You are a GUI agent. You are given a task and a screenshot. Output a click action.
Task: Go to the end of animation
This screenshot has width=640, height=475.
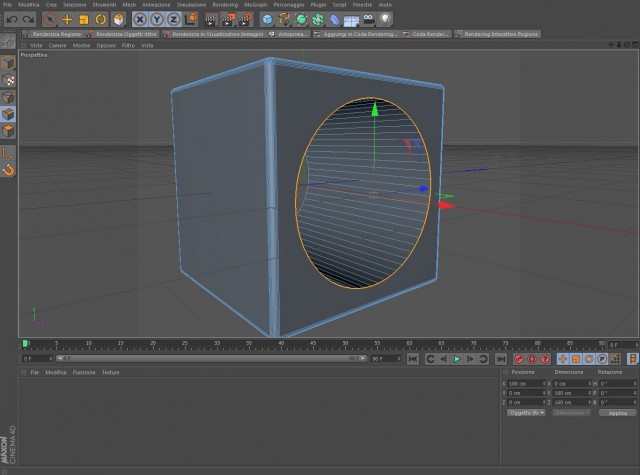(x=500, y=359)
